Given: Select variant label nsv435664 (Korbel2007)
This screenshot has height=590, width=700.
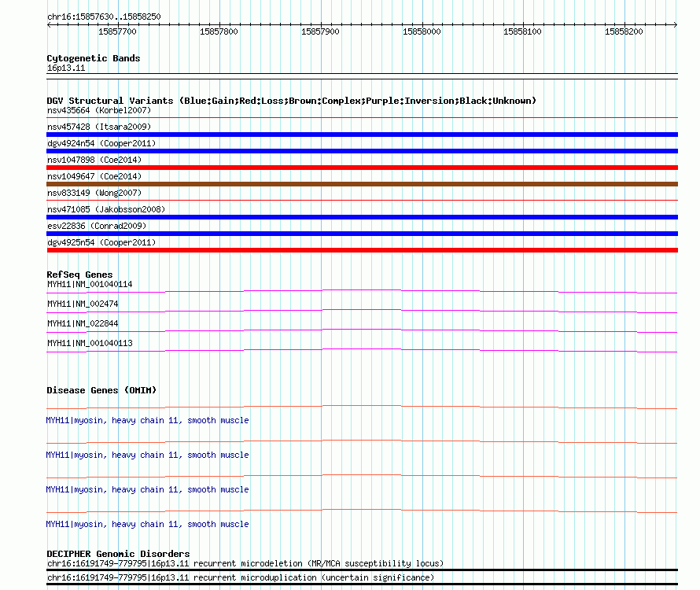Looking at the screenshot, I should tap(99, 110).
